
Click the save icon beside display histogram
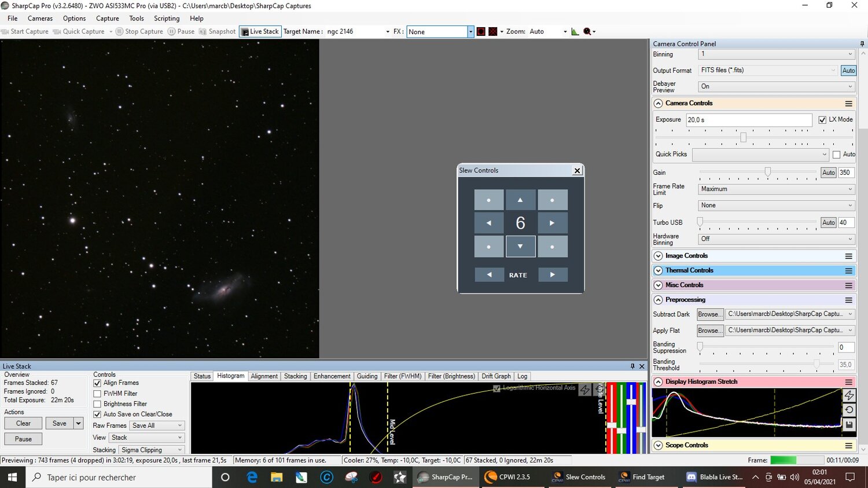[849, 425]
